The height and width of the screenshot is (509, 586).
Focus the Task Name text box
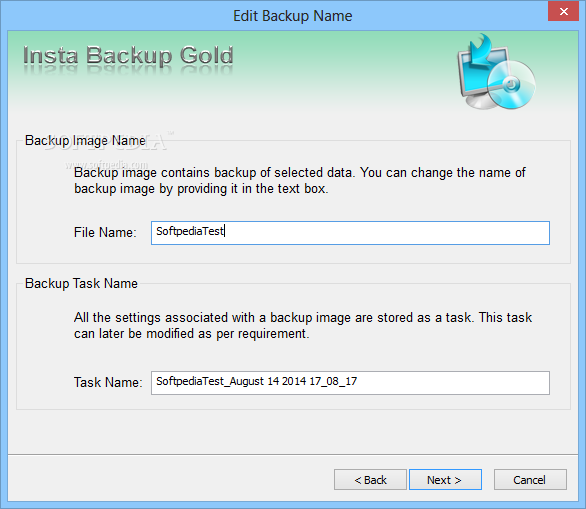pos(350,383)
